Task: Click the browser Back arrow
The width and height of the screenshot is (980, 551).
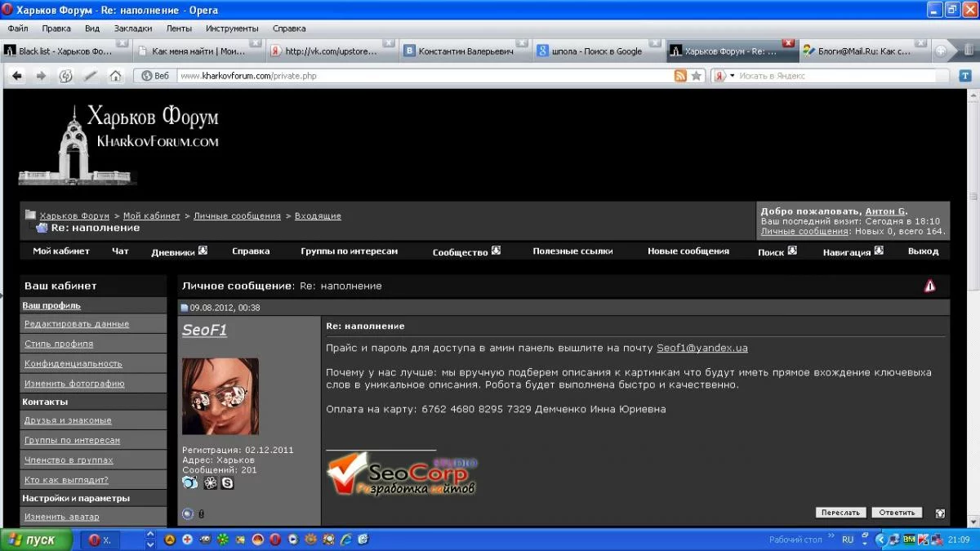Action: [17, 76]
